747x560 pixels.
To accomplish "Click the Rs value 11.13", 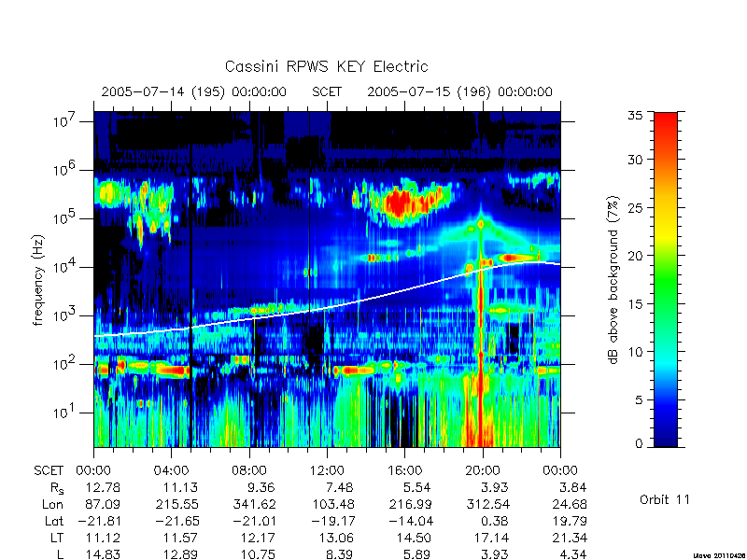I will [x=180, y=487].
